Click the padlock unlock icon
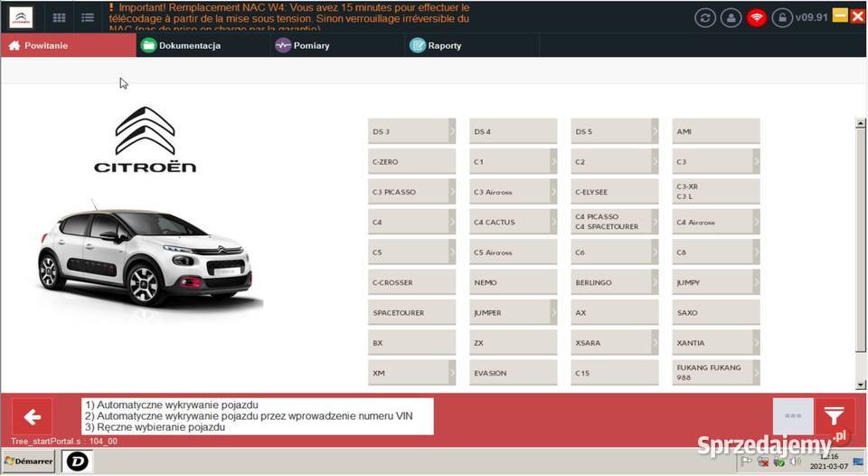The width and height of the screenshot is (868, 476). tap(781, 18)
